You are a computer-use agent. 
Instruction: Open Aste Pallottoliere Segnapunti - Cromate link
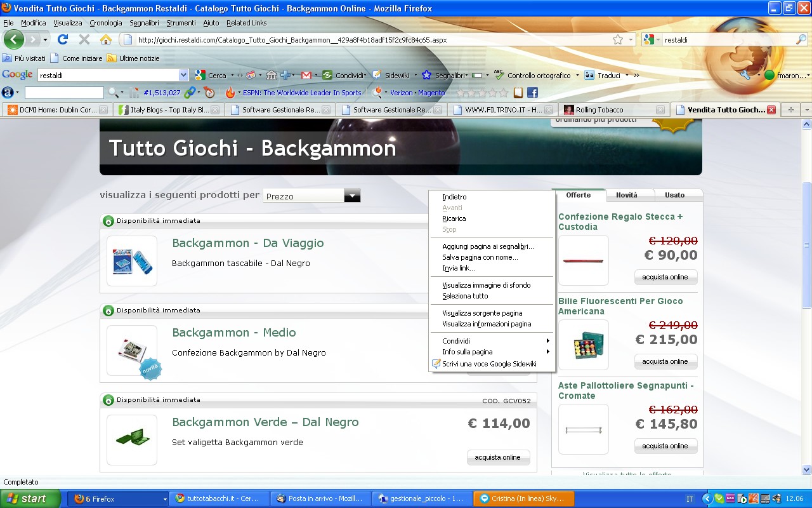point(626,391)
